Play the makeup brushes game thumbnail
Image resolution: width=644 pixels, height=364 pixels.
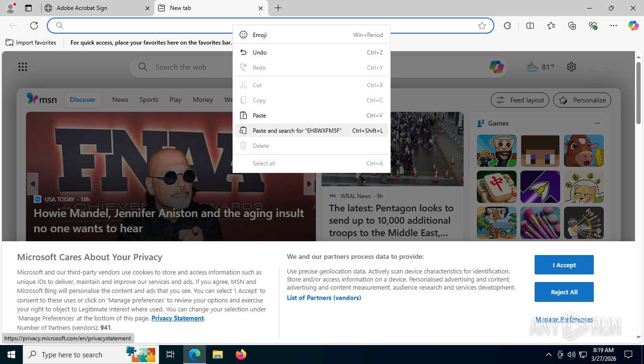(540, 223)
